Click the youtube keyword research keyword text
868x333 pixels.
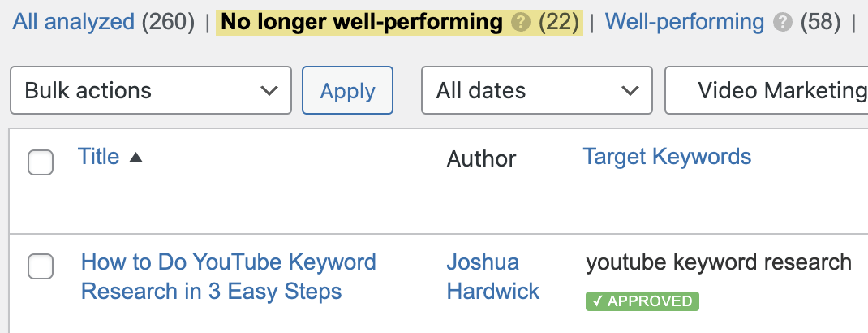click(718, 262)
